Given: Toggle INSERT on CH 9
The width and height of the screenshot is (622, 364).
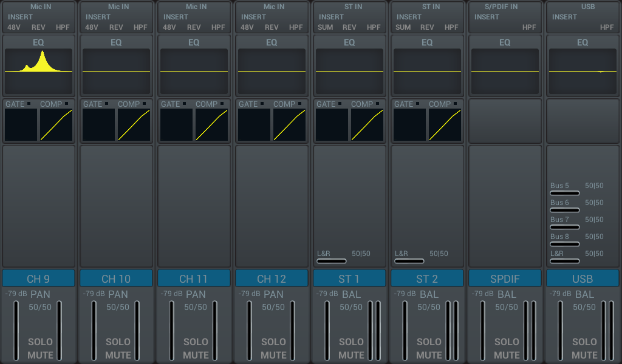Looking at the screenshot, I should pyautogui.click(x=20, y=17).
